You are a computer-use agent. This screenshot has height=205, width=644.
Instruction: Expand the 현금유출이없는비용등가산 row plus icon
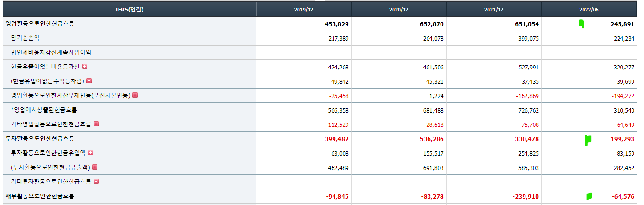coord(85,67)
